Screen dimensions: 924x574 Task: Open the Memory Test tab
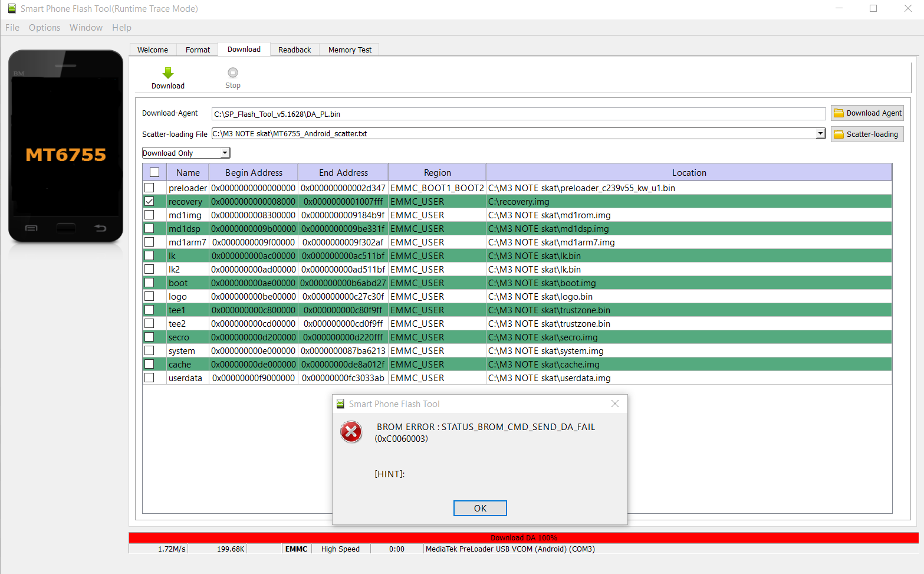point(350,50)
